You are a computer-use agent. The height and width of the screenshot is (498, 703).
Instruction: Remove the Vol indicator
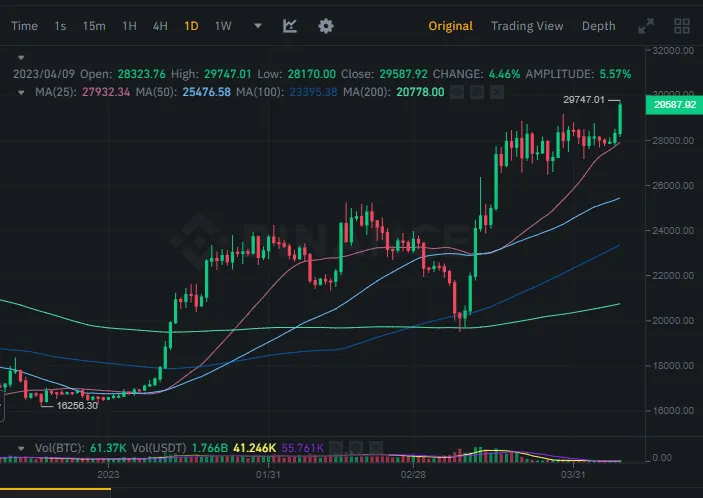coord(376,447)
